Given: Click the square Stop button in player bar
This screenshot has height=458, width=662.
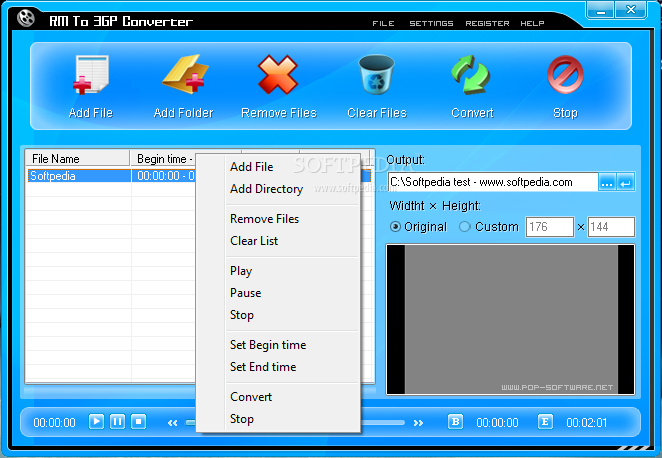Looking at the screenshot, I should pos(138,421).
